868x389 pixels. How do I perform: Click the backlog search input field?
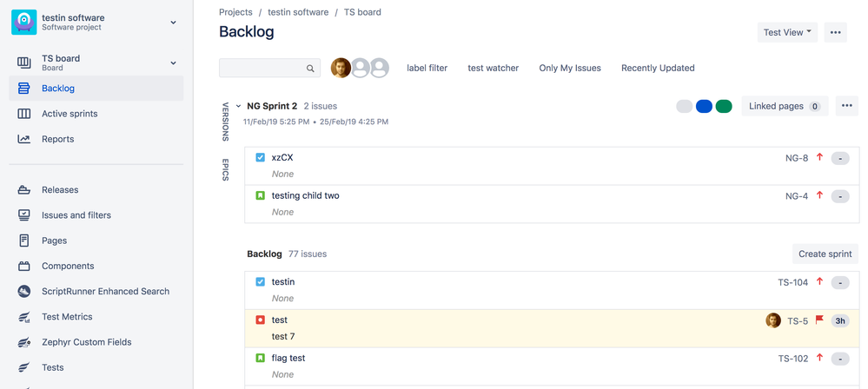(x=269, y=68)
